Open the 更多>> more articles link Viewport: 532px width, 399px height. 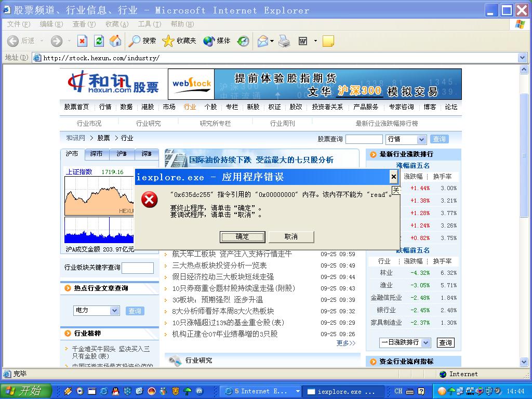point(345,343)
